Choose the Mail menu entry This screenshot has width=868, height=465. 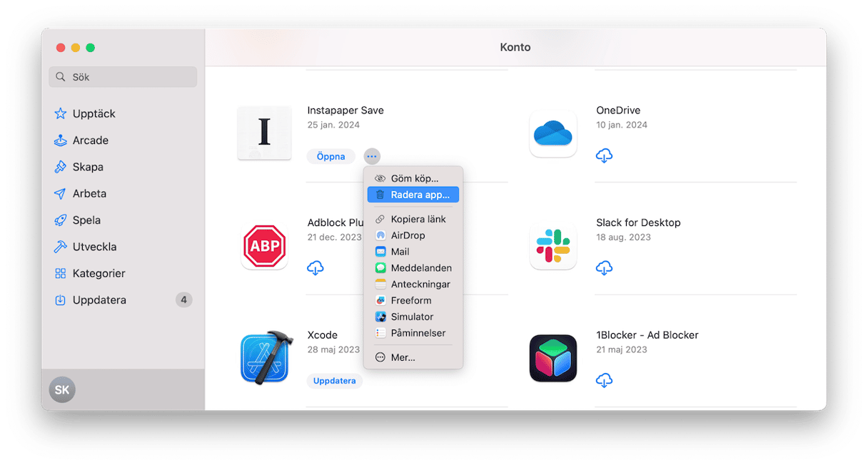[413, 252]
